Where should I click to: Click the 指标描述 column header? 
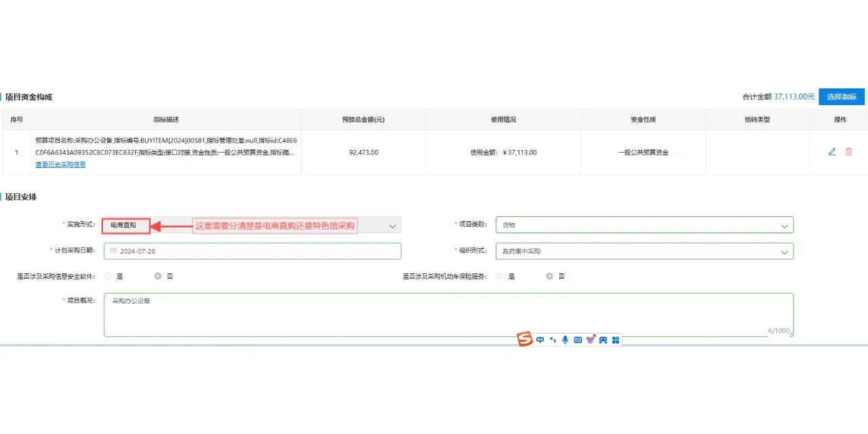point(166,119)
